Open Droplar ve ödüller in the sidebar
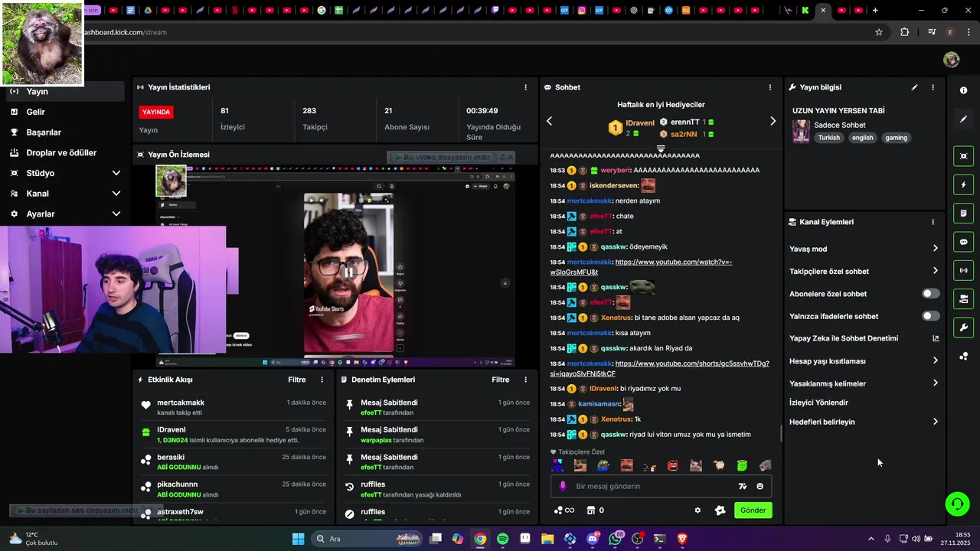 tap(65, 153)
